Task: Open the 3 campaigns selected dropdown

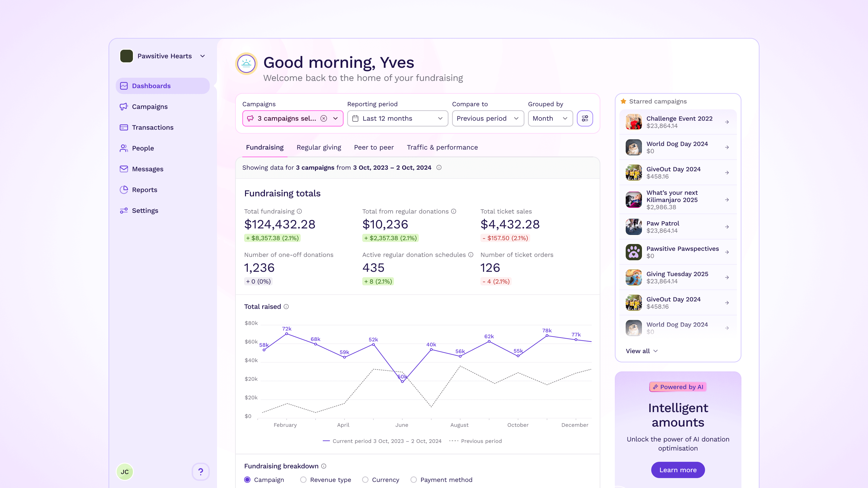Action: tap(292, 119)
